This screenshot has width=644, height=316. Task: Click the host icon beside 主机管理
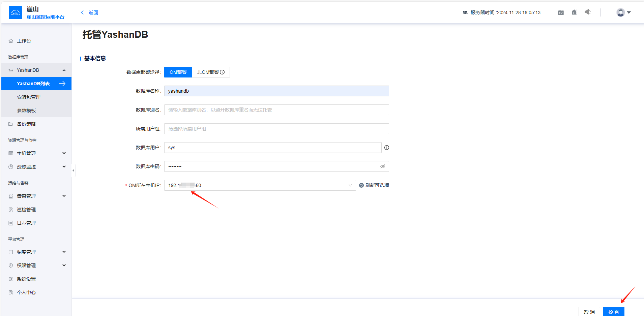pyautogui.click(x=11, y=153)
